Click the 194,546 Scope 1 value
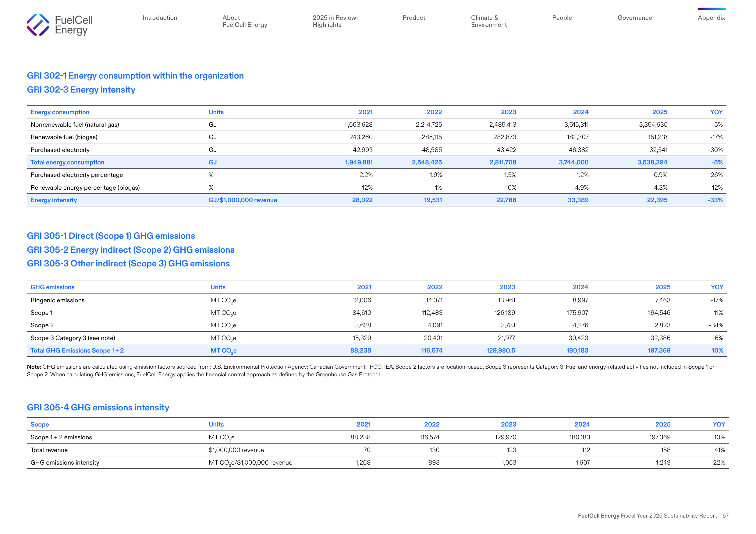Image resolution: width=756 pixels, height=534 pixels. coord(659,313)
